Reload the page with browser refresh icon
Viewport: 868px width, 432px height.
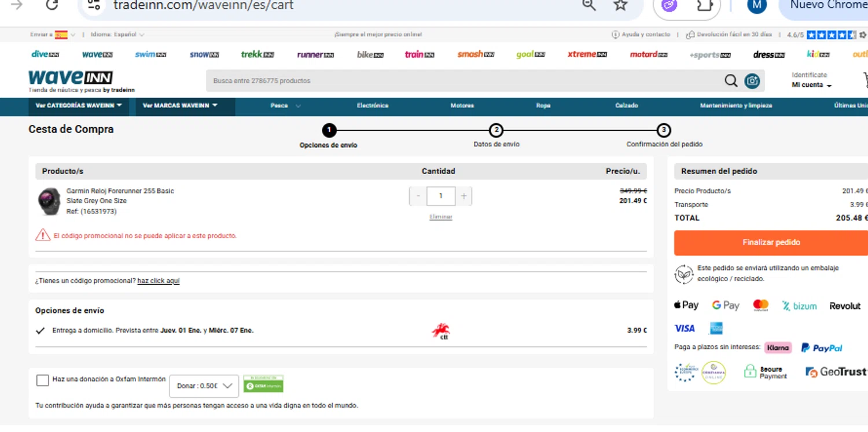click(52, 5)
